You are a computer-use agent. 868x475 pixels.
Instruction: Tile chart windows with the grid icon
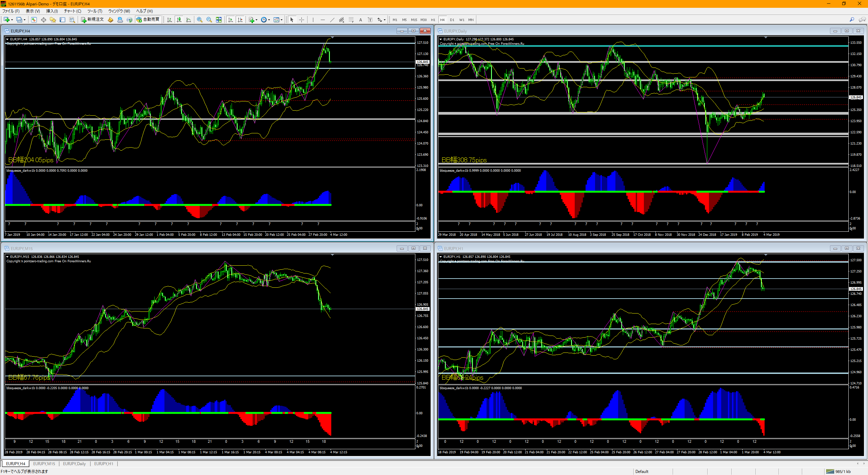[x=219, y=20]
